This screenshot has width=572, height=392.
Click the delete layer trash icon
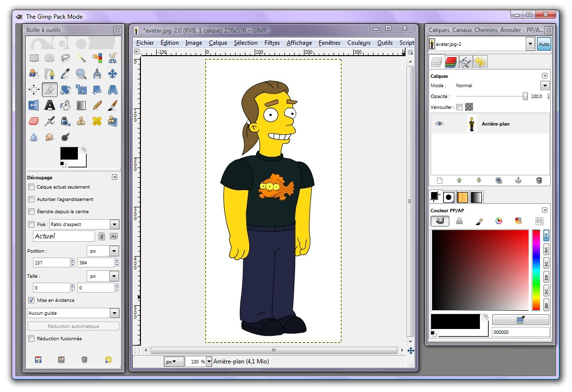pos(539,181)
